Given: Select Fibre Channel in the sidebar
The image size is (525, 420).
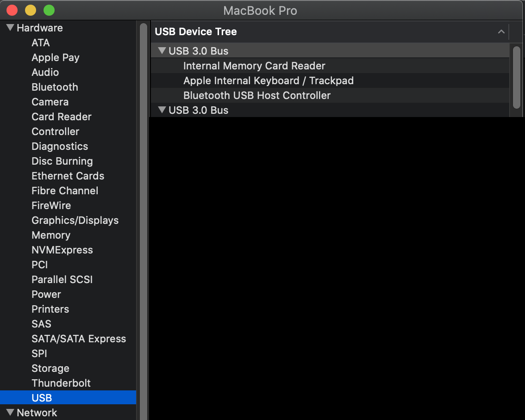Looking at the screenshot, I should coord(65,191).
